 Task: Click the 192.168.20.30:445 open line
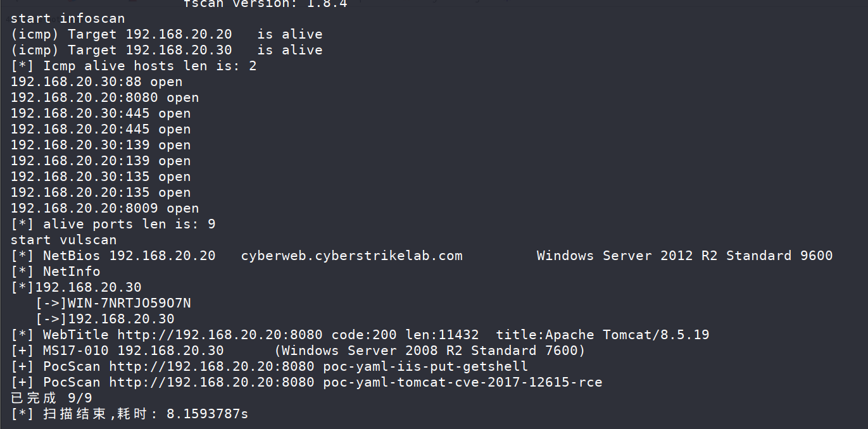[101, 113]
